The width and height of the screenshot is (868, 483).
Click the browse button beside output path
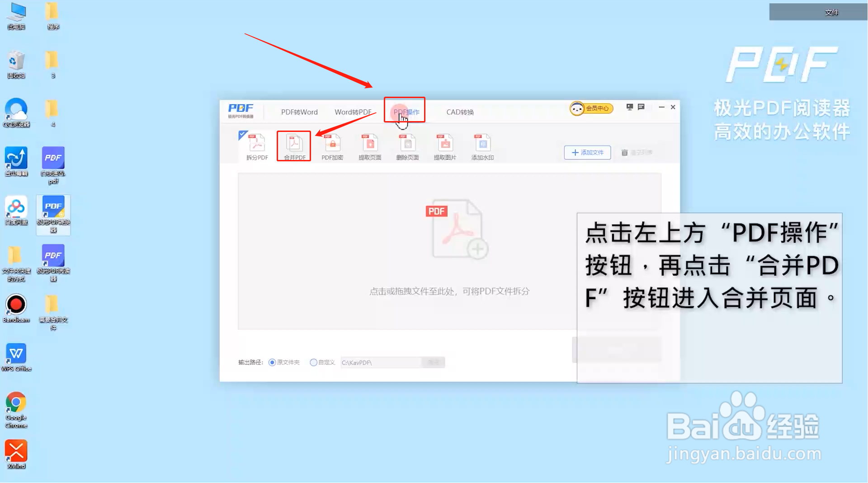coord(433,362)
